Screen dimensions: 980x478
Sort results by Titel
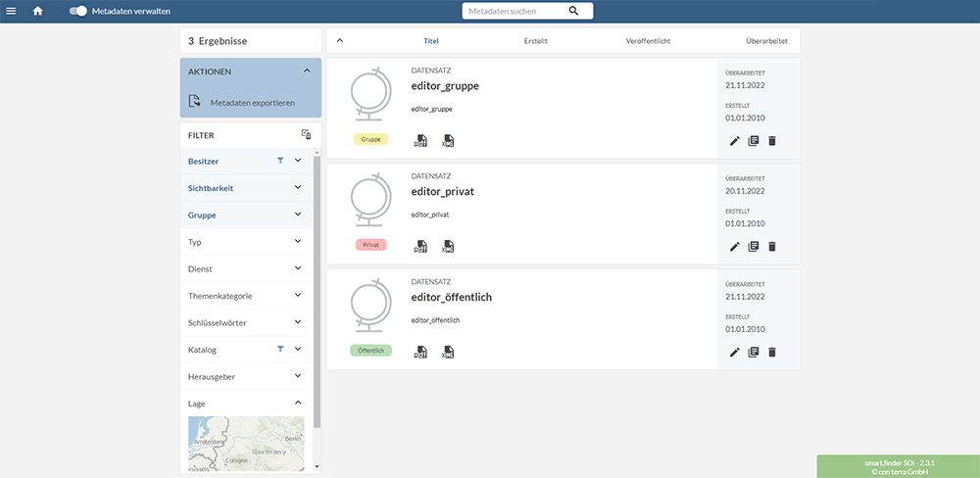click(x=431, y=41)
